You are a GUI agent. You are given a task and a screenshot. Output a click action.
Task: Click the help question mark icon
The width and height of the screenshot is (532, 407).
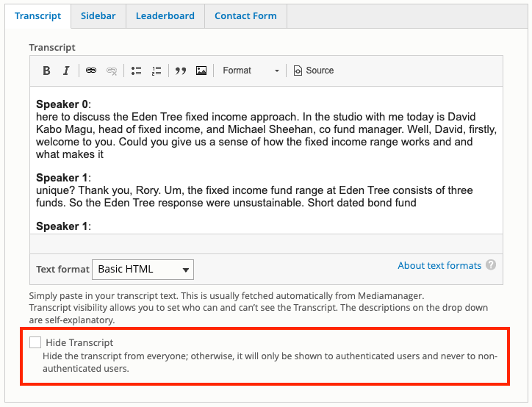[491, 265]
